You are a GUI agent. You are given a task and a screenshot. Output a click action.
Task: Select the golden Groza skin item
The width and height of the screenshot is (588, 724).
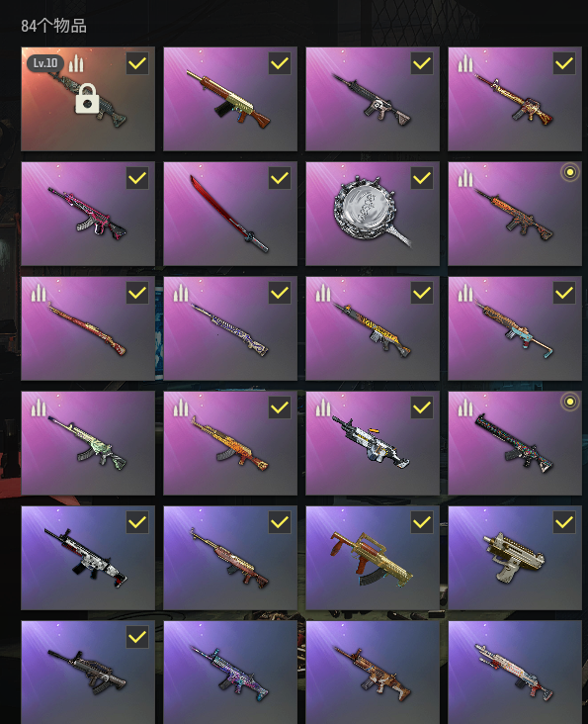click(373, 558)
